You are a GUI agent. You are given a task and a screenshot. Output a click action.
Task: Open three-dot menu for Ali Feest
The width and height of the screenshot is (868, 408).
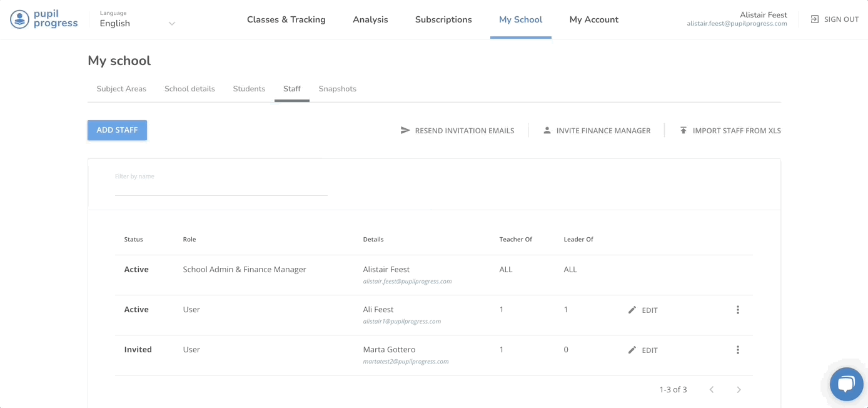[738, 310]
